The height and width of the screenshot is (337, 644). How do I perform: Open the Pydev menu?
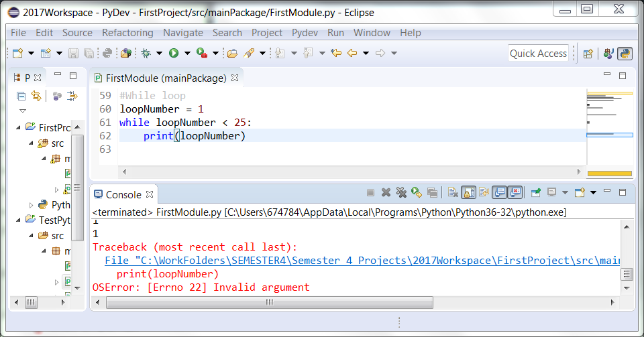[305, 33]
